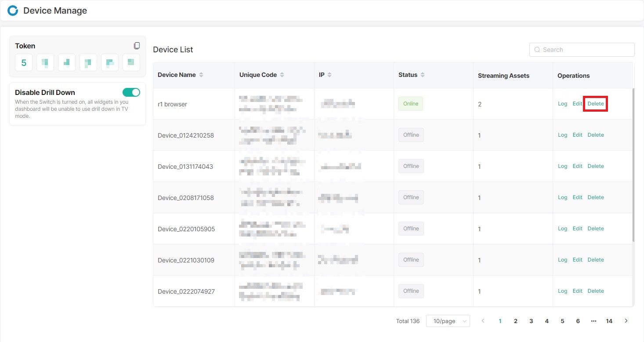
Task: Toggle the Disable Drill Down switch
Action: click(x=131, y=92)
